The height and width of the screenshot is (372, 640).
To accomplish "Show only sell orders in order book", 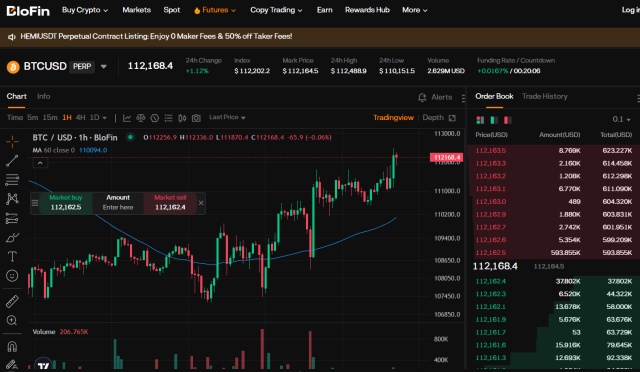I will pyautogui.click(x=507, y=120).
